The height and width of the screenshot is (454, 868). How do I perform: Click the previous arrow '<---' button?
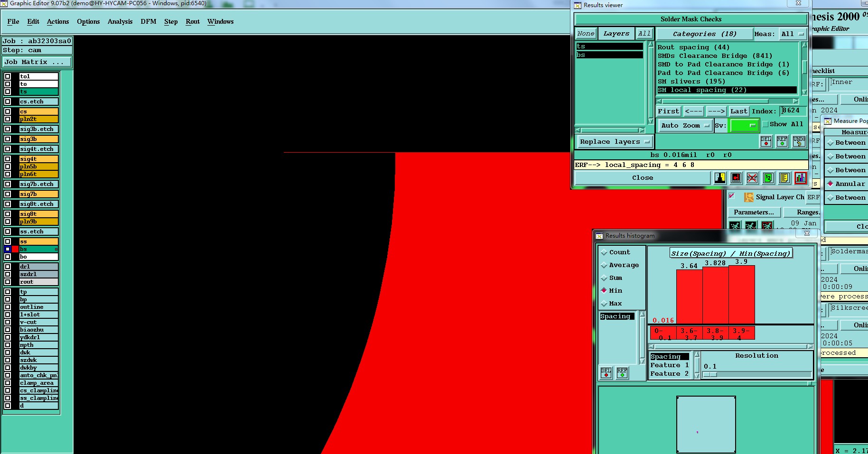tap(694, 111)
